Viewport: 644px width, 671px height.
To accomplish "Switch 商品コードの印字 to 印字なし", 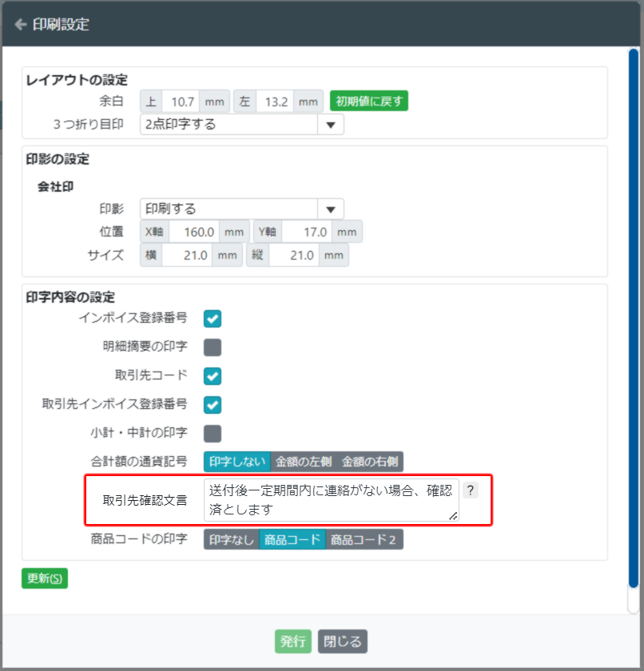I will point(230,539).
